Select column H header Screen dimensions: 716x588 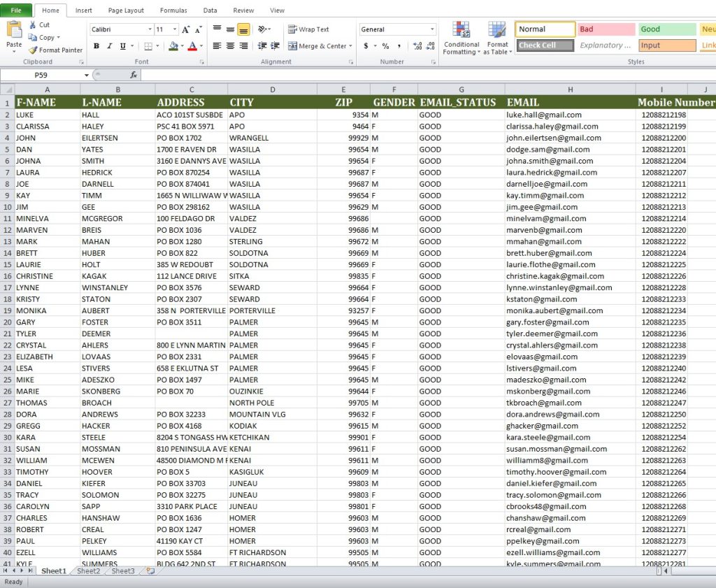[570, 89]
